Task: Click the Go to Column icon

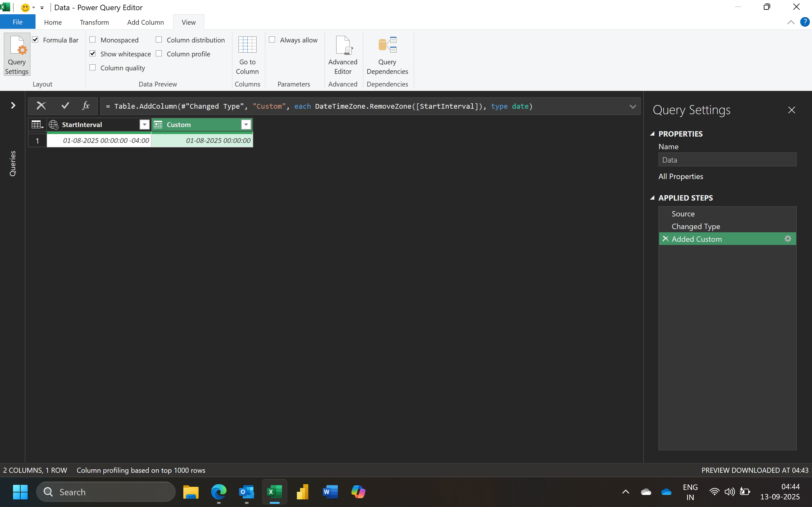Action: pos(247,45)
